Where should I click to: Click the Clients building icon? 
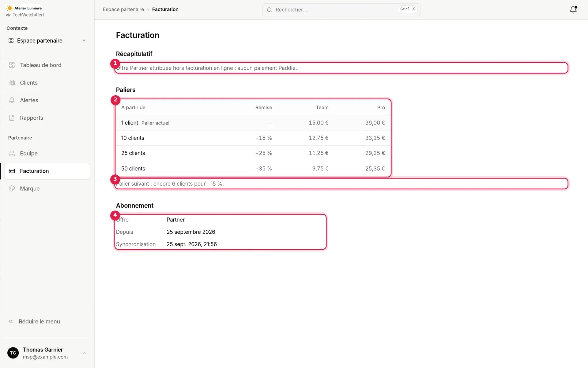click(x=12, y=83)
